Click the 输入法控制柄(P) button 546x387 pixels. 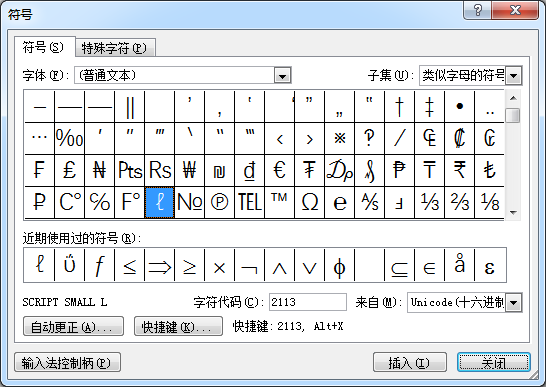click(67, 363)
